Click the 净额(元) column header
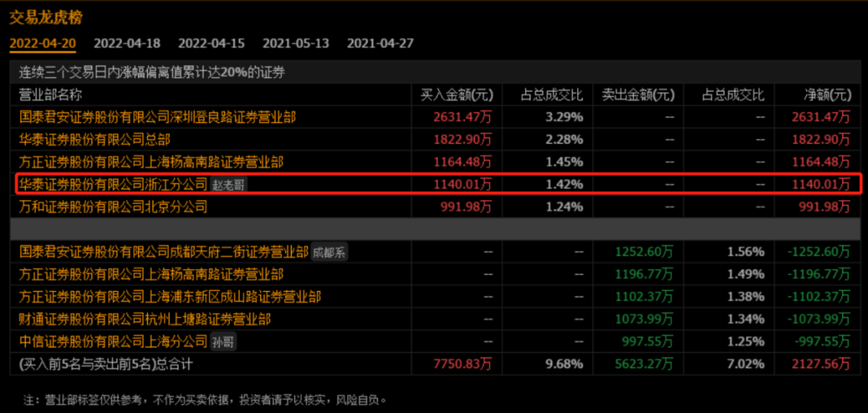 click(827, 96)
